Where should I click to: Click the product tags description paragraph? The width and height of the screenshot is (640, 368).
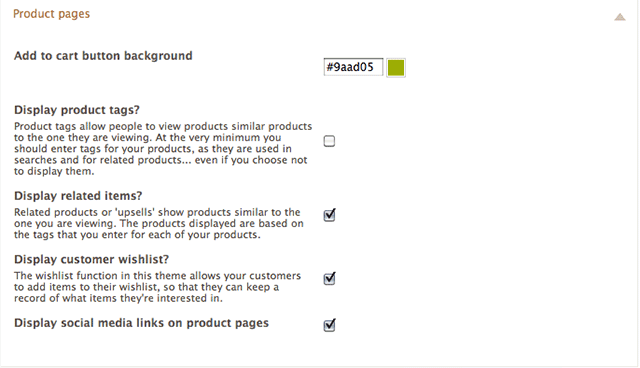[x=163, y=149]
